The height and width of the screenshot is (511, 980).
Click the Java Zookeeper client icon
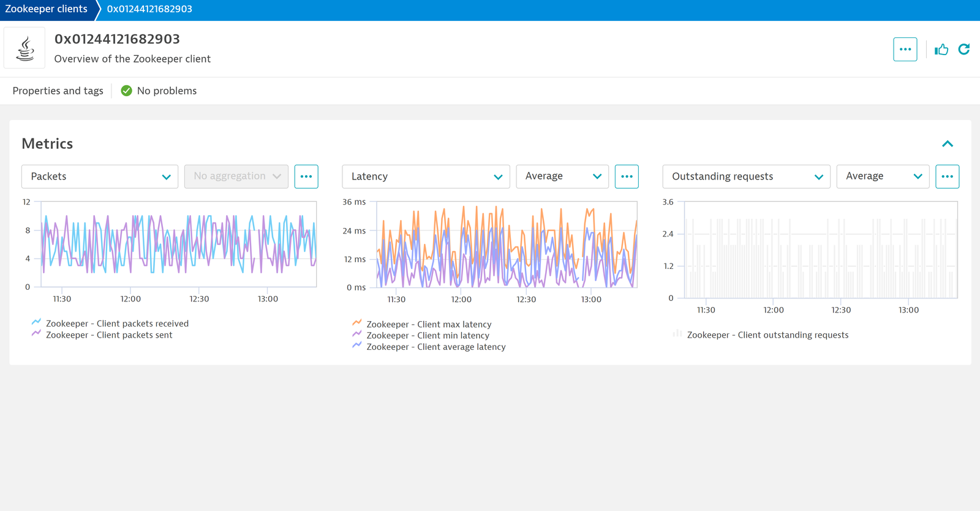click(24, 48)
